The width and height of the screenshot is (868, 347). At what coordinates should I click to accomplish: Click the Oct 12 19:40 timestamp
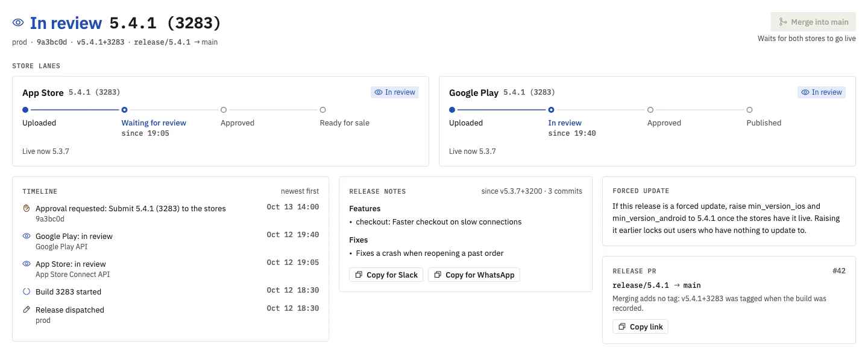coord(293,235)
